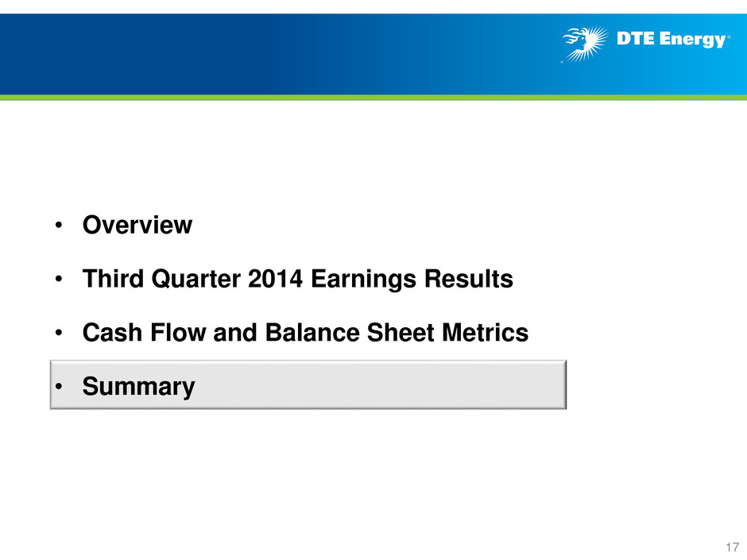This screenshot has height=560, width=747.
Task: Click the empty gray area of Summary box
Action: coord(381,384)
